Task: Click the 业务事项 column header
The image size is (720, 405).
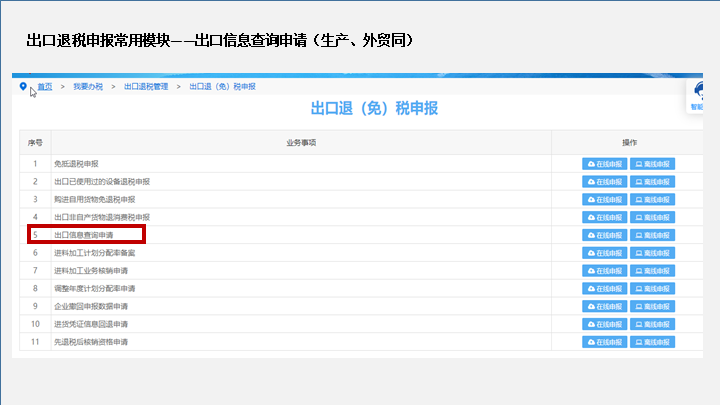Action: [x=301, y=143]
